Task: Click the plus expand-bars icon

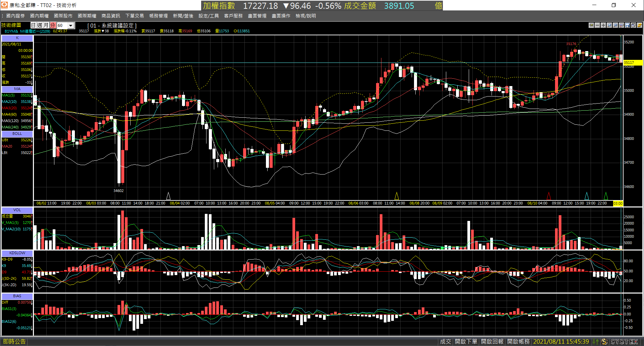Action: [603, 25]
